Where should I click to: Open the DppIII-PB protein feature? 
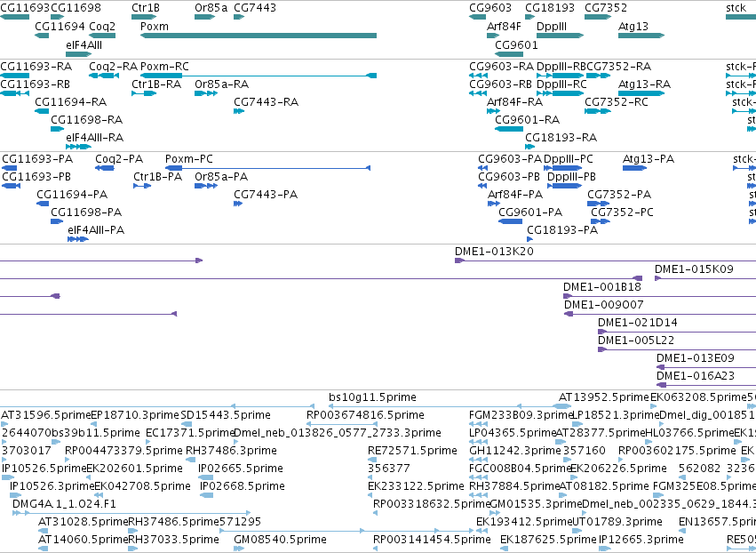coord(565,186)
